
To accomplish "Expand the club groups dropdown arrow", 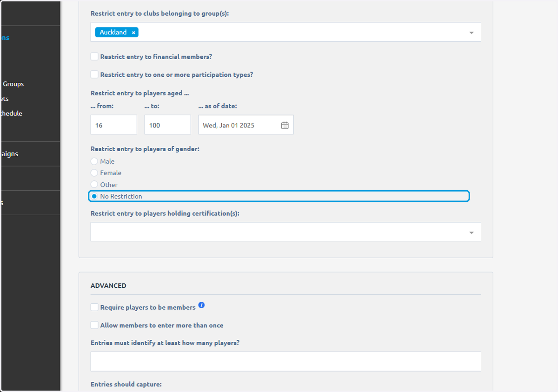I will pos(472,33).
